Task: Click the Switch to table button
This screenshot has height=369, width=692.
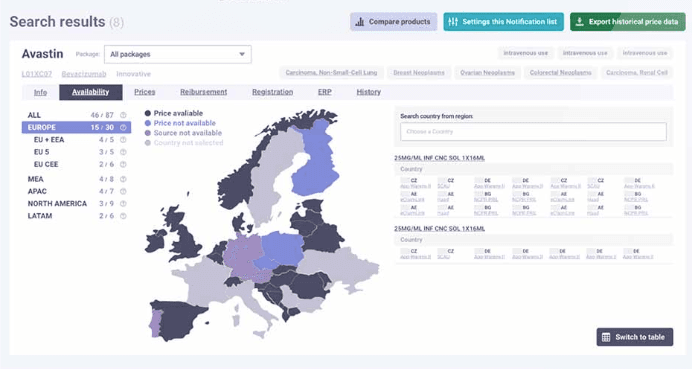Action: point(635,337)
